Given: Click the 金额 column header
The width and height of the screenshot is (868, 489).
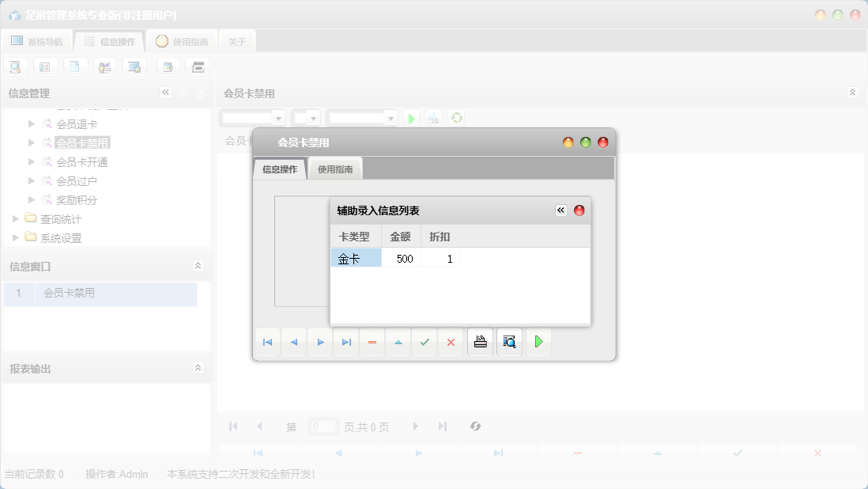Looking at the screenshot, I should tap(402, 237).
